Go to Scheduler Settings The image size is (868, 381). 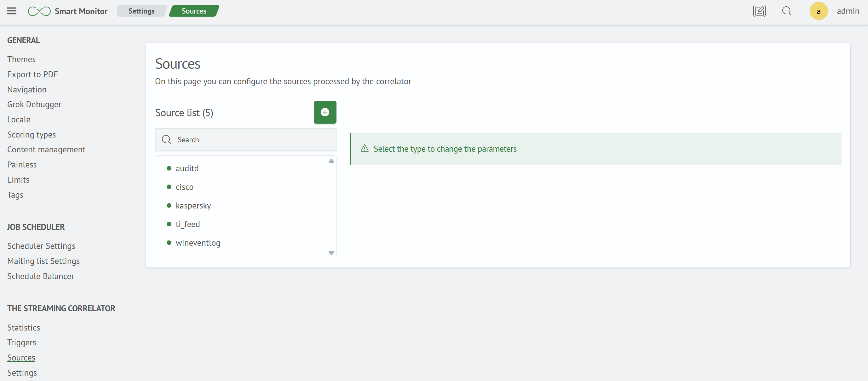click(41, 246)
